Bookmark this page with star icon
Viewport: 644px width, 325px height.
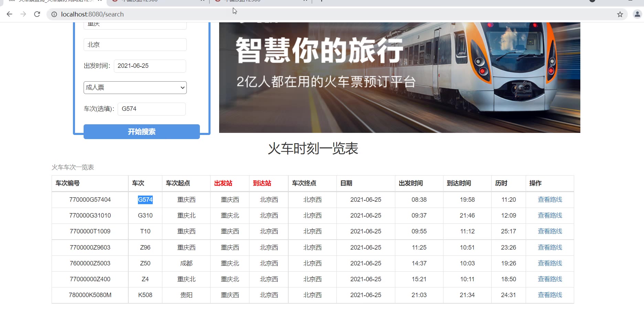click(x=620, y=14)
